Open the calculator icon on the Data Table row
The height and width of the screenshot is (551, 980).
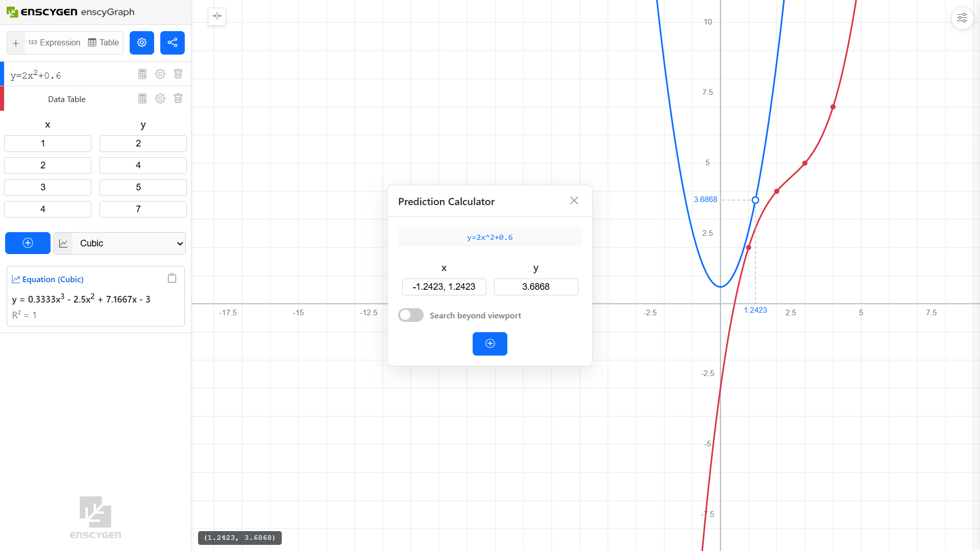pos(142,98)
